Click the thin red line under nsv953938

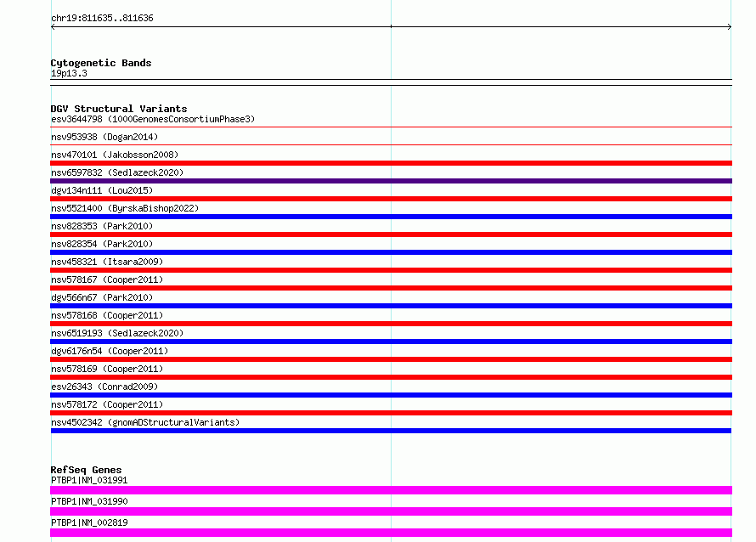(x=391, y=144)
